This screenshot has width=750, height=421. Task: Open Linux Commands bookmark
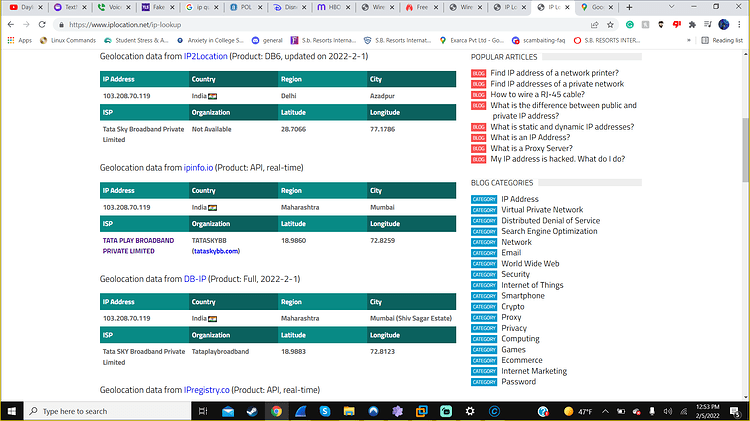pos(68,41)
